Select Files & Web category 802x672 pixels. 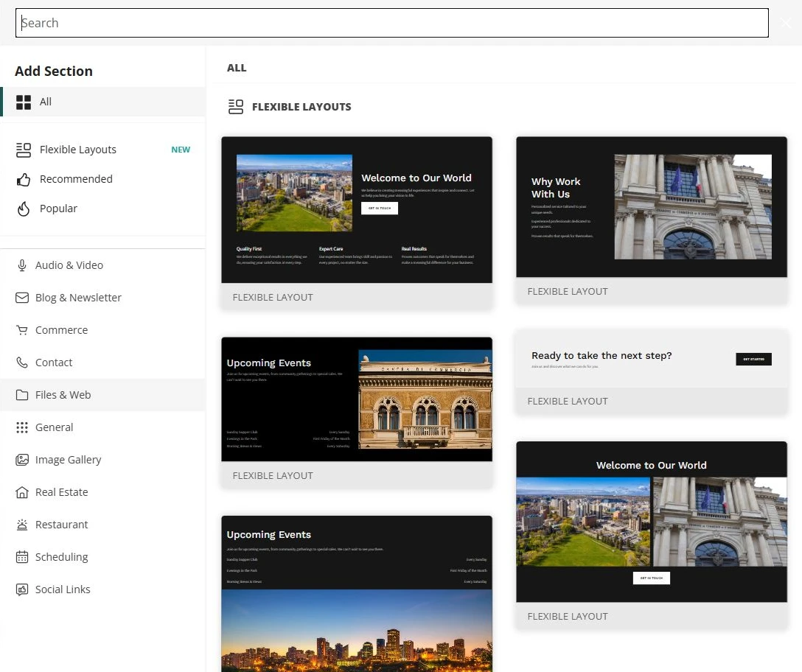coord(102,395)
